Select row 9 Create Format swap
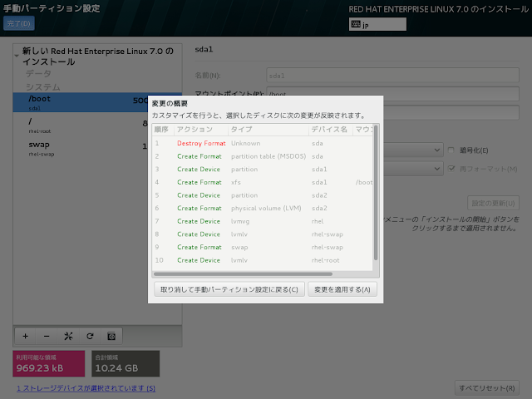 (263, 247)
